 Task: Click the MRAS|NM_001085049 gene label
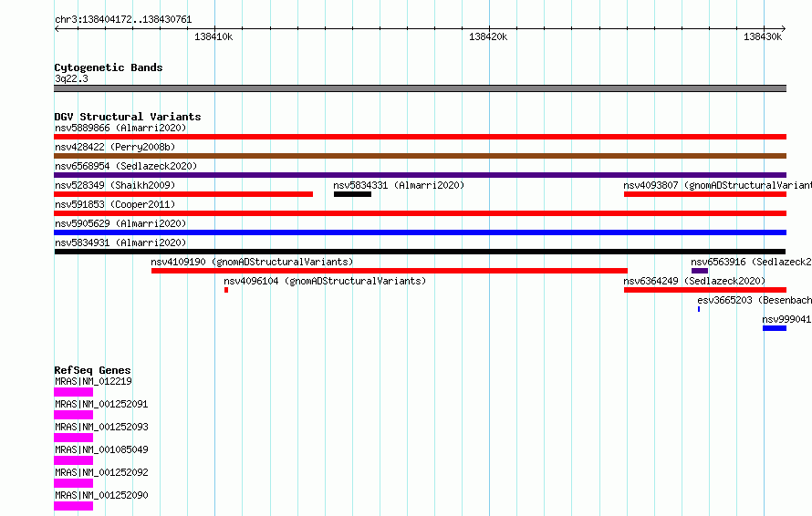coord(101,449)
